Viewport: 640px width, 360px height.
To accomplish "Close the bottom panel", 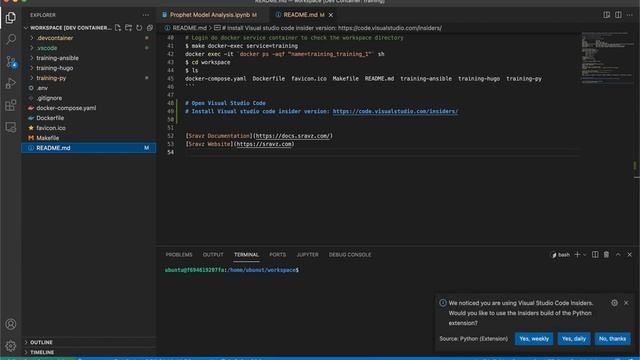I will (x=629, y=254).
